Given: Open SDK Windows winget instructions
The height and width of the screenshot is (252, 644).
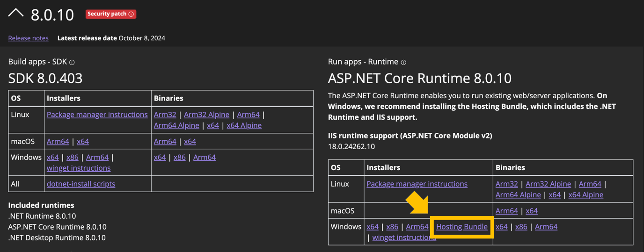Looking at the screenshot, I should 79,168.
